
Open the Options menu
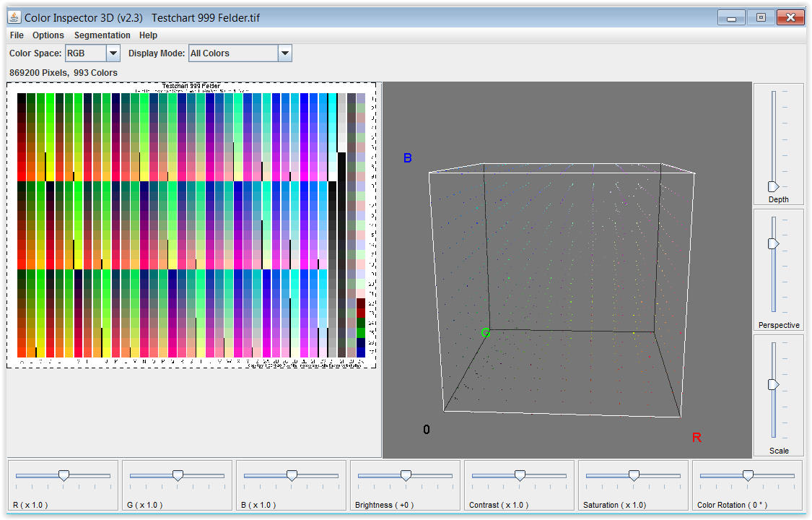(48, 35)
